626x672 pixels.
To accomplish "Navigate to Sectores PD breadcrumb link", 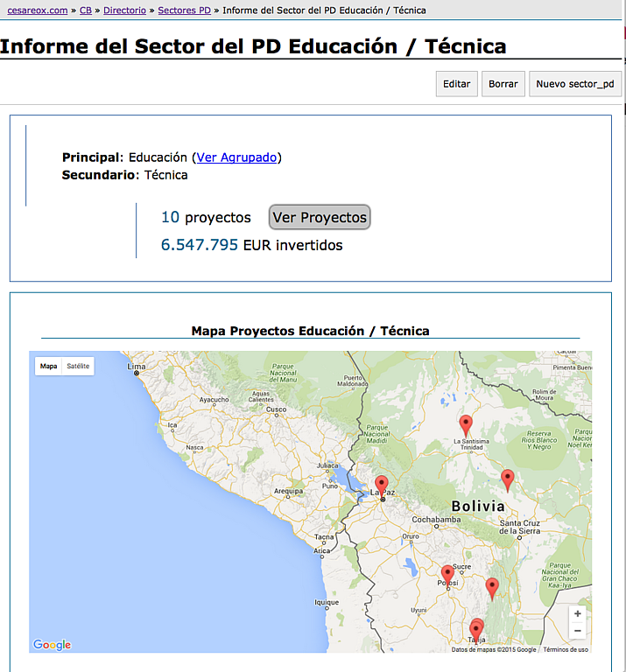I will tap(185, 10).
